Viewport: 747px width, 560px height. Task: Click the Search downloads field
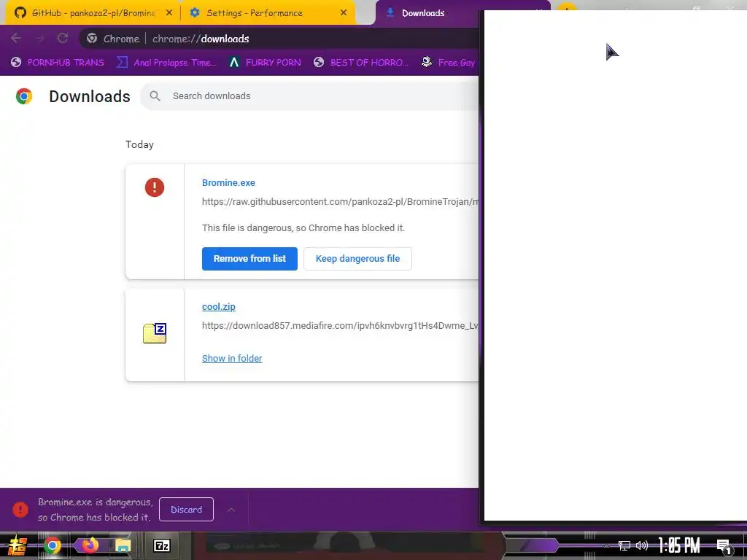[x=309, y=96]
